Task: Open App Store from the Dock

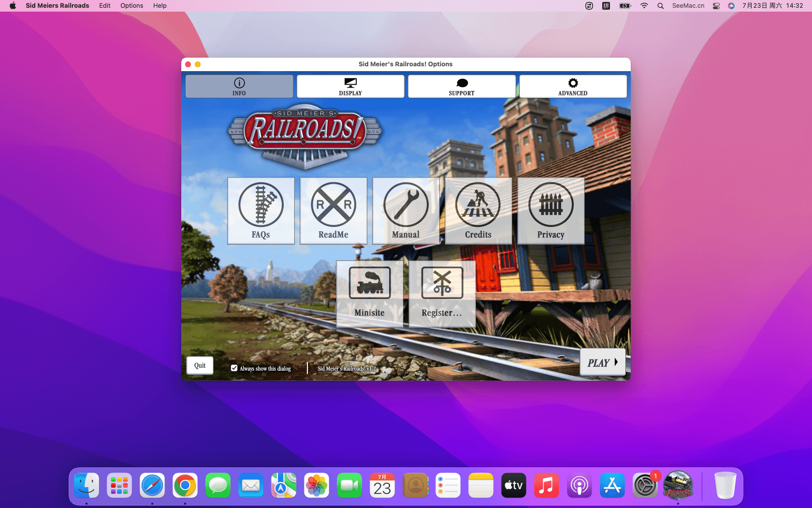Action: click(612, 485)
